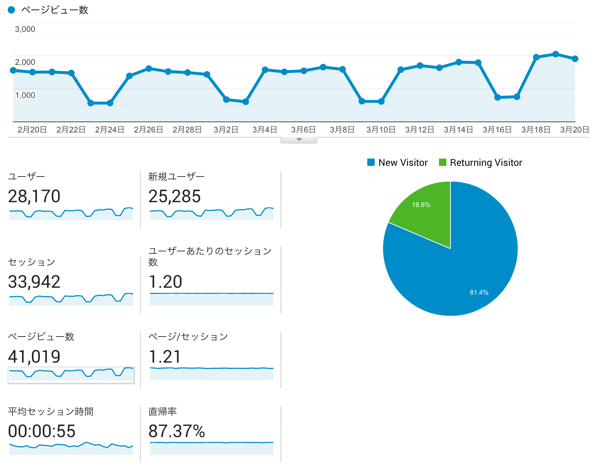Screen dimensions: 600x469
Task: Click the 1,000 axis label
Action: pyautogui.click(x=25, y=95)
